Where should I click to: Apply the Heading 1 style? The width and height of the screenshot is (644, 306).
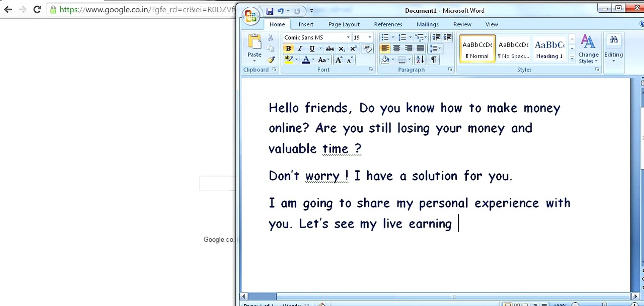pyautogui.click(x=549, y=48)
